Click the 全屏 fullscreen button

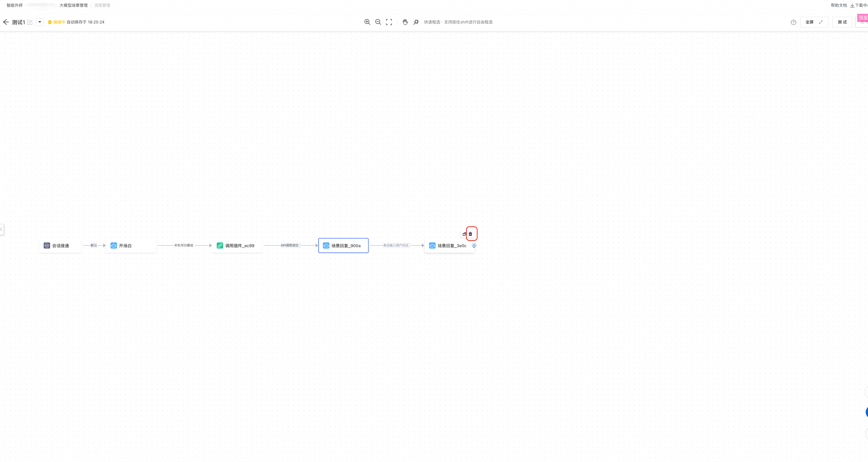click(x=814, y=22)
